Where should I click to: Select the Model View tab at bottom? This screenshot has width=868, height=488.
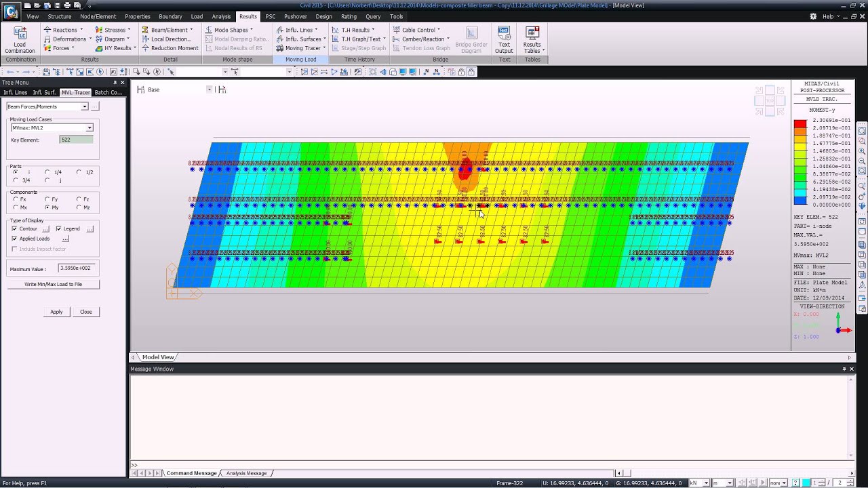(x=158, y=357)
